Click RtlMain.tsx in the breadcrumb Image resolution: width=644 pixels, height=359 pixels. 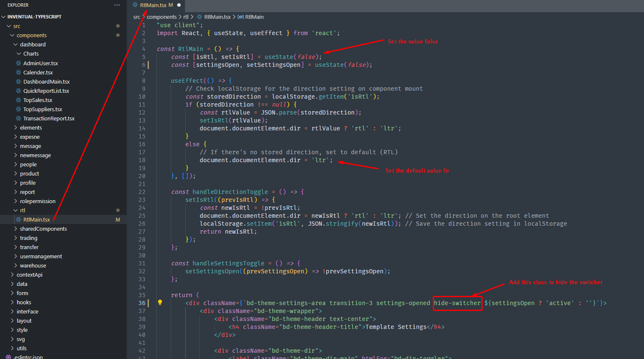(x=217, y=17)
